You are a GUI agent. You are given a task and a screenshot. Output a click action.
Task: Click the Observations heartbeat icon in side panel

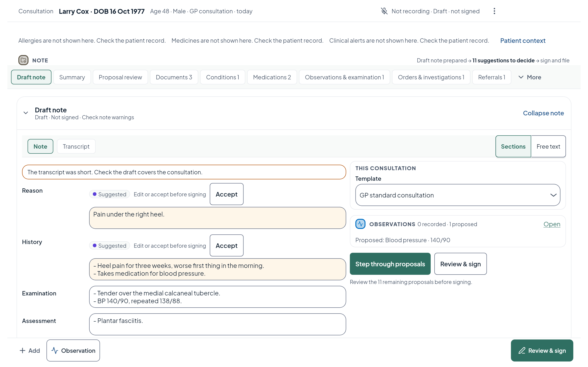tap(360, 224)
